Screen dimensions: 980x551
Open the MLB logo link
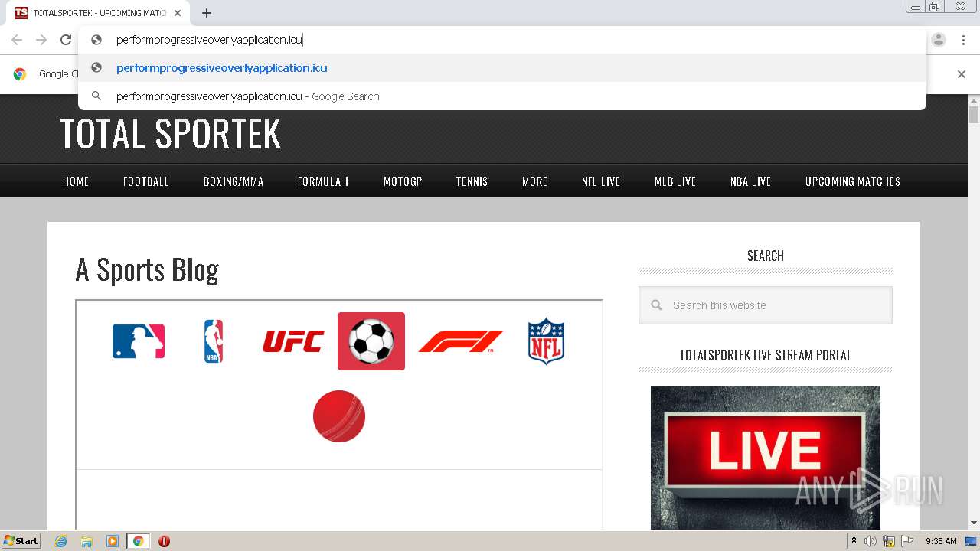point(139,341)
